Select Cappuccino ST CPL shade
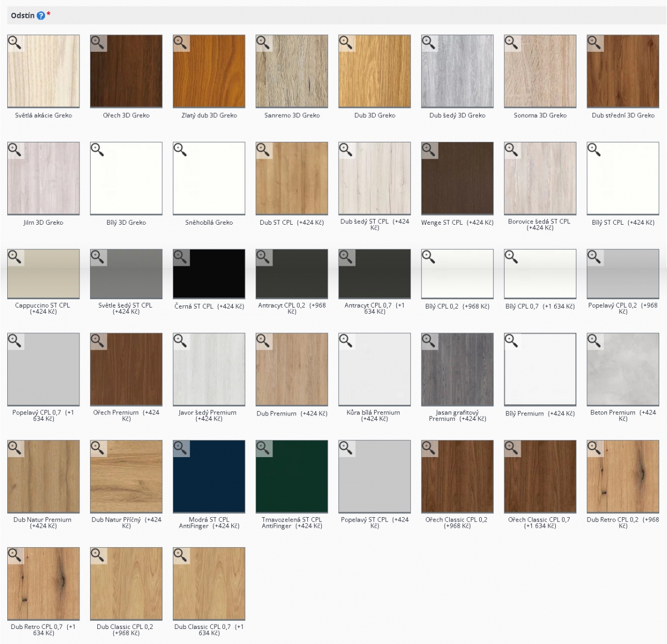 point(43,274)
